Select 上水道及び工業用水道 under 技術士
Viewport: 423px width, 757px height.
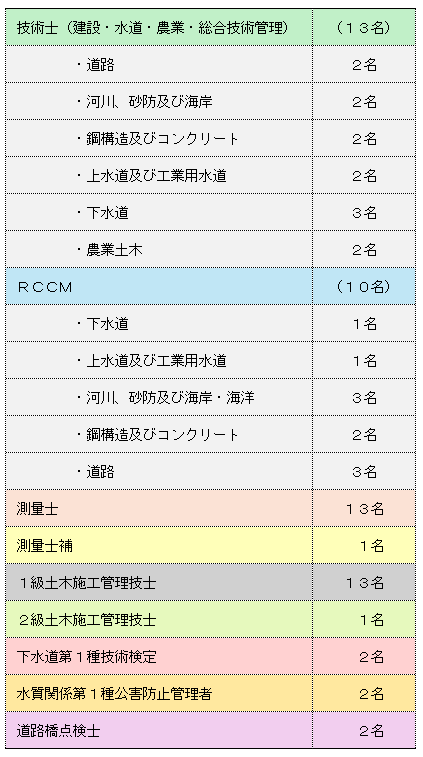click(x=151, y=176)
